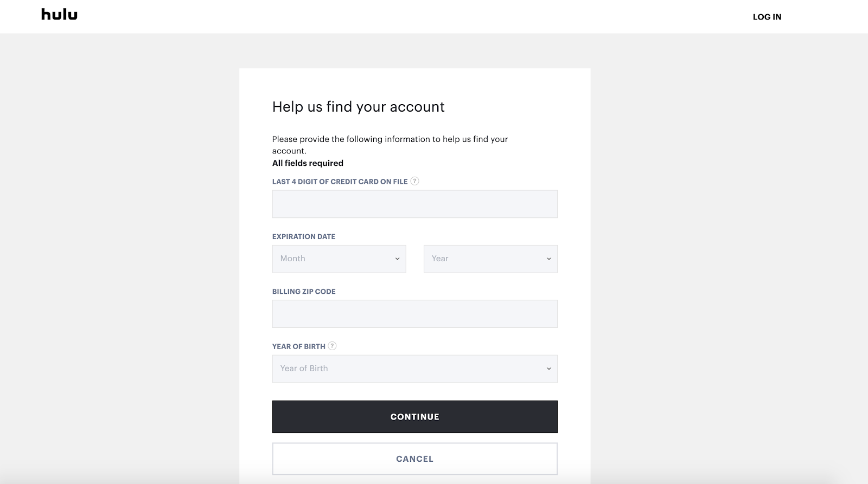Expand the expiration Month dropdown
868x484 pixels.
[339, 259]
